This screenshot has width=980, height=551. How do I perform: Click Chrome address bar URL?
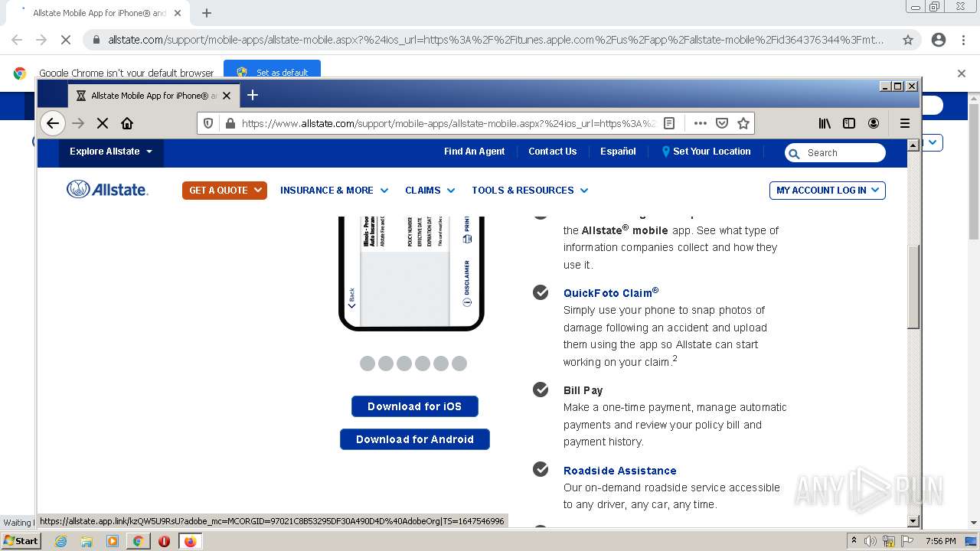[x=495, y=40]
